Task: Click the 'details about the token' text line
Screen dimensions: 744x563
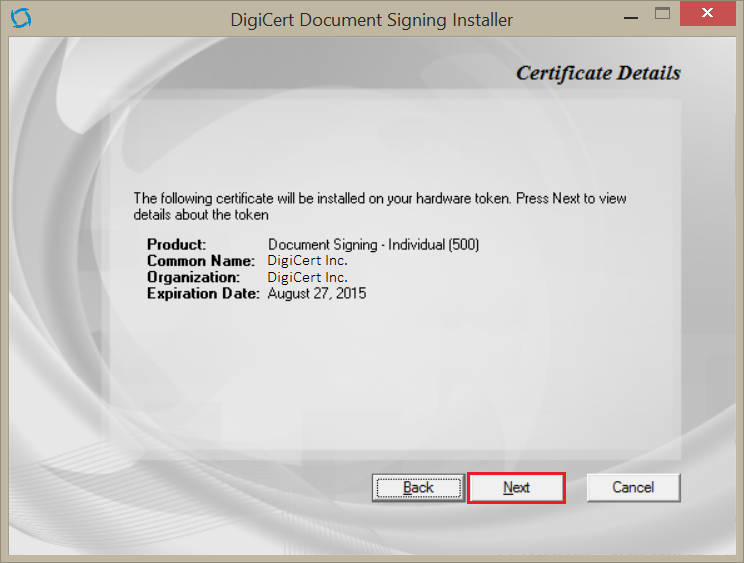Action: 201,214
